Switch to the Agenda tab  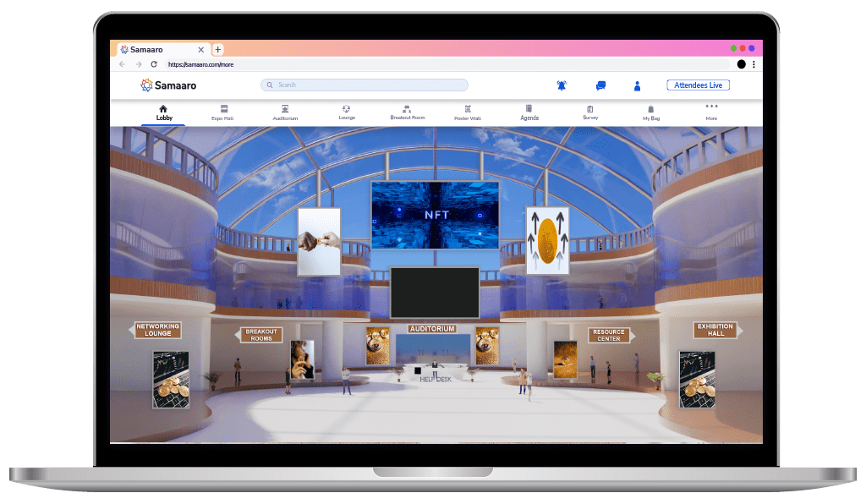point(529,112)
